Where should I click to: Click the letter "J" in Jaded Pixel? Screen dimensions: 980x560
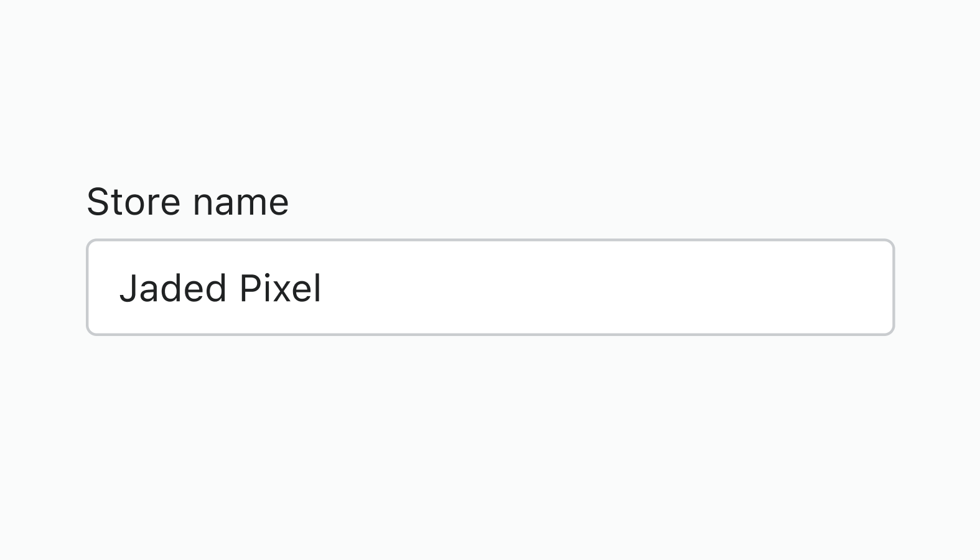tap(128, 289)
